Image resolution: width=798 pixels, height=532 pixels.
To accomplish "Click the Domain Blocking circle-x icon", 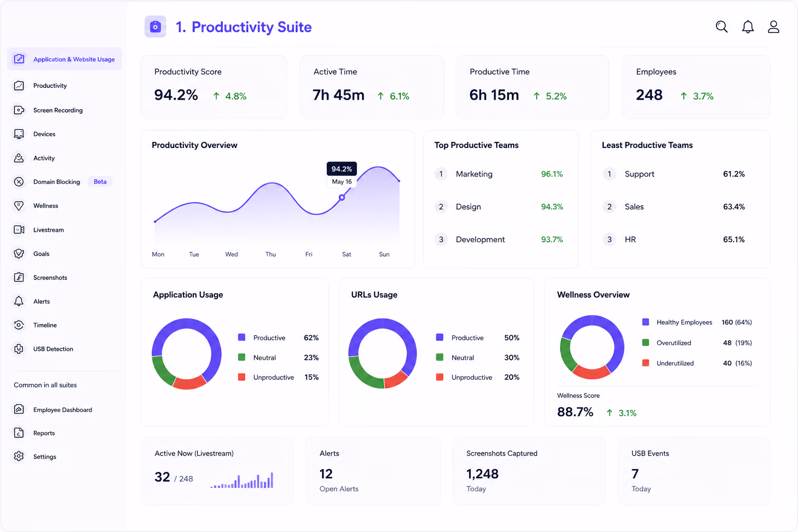I will coord(19,182).
